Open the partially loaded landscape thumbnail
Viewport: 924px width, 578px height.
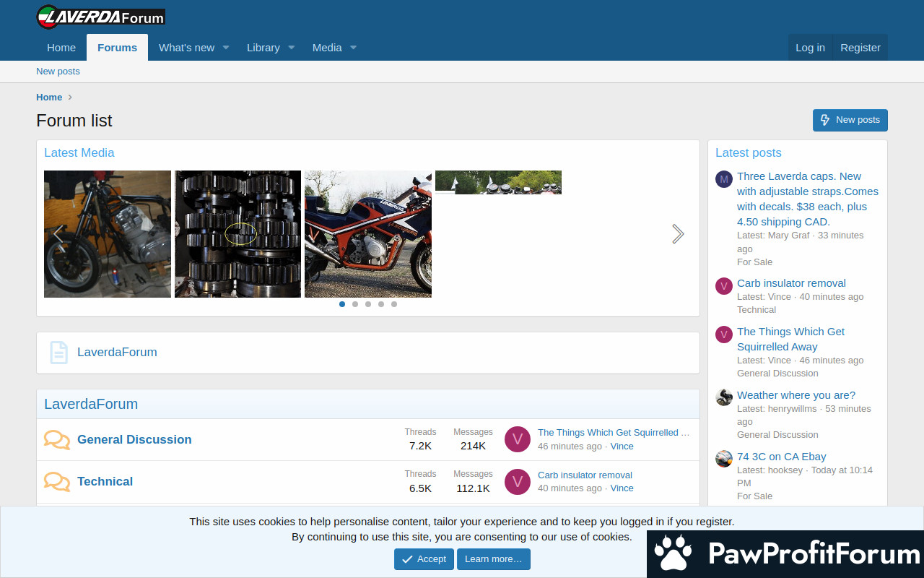498,182
